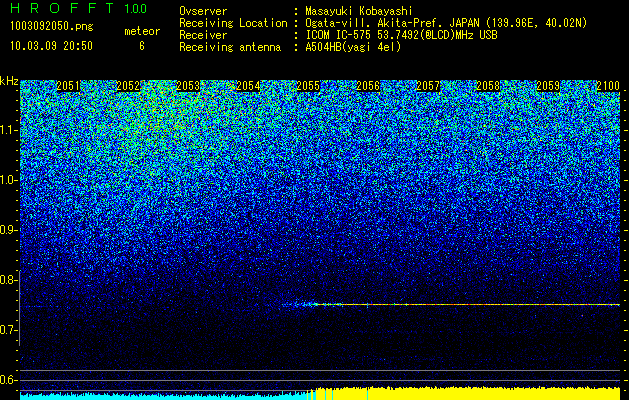This screenshot has height=400, width=629.
Task: Click the Receiving antenna label
Action: [230, 47]
